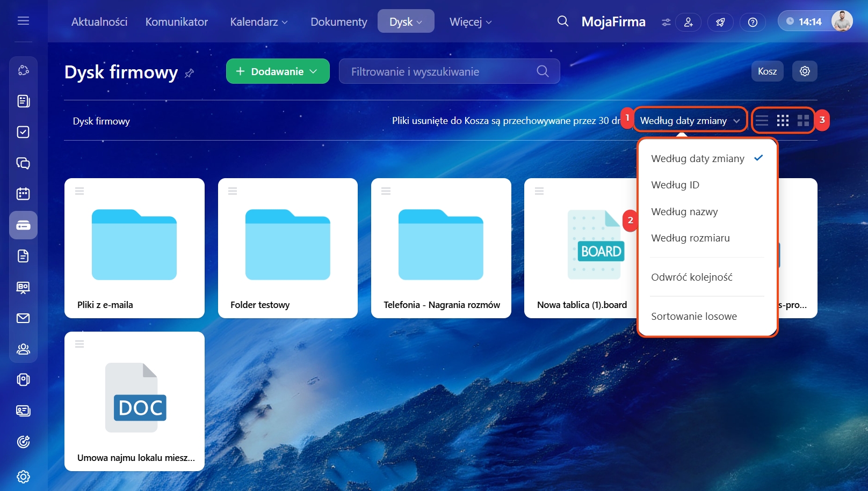868x491 pixels.
Task: Switch to large tile view
Action: pyautogui.click(x=803, y=121)
